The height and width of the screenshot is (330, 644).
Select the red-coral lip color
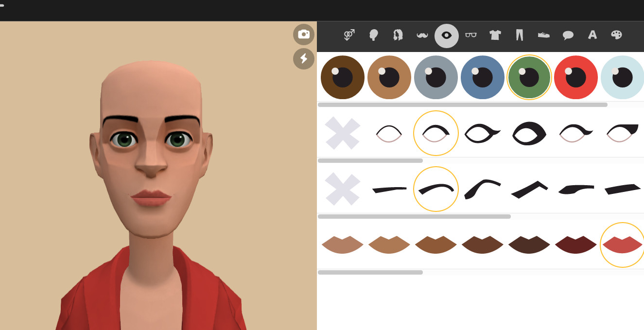(x=623, y=245)
